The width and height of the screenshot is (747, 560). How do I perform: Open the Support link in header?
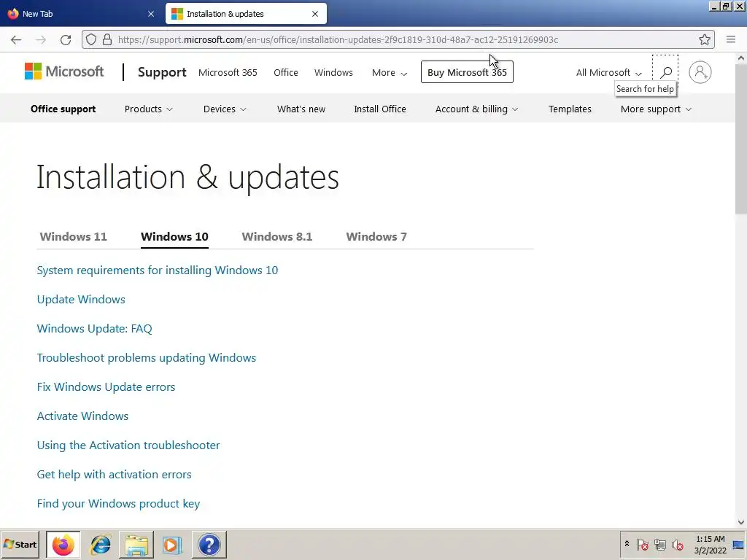pyautogui.click(x=162, y=72)
